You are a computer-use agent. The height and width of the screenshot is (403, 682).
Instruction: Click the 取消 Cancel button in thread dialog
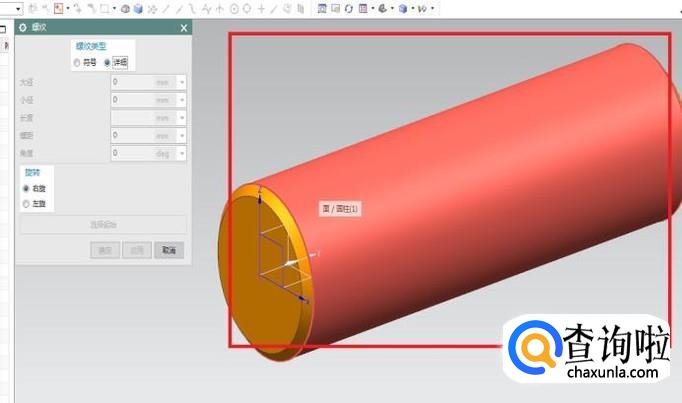click(x=169, y=250)
